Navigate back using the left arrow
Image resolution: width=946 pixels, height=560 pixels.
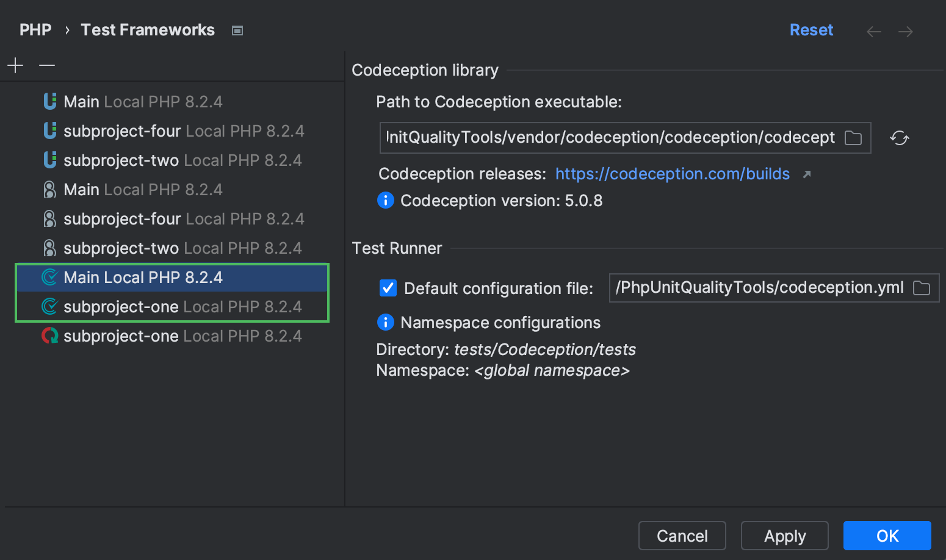873,31
